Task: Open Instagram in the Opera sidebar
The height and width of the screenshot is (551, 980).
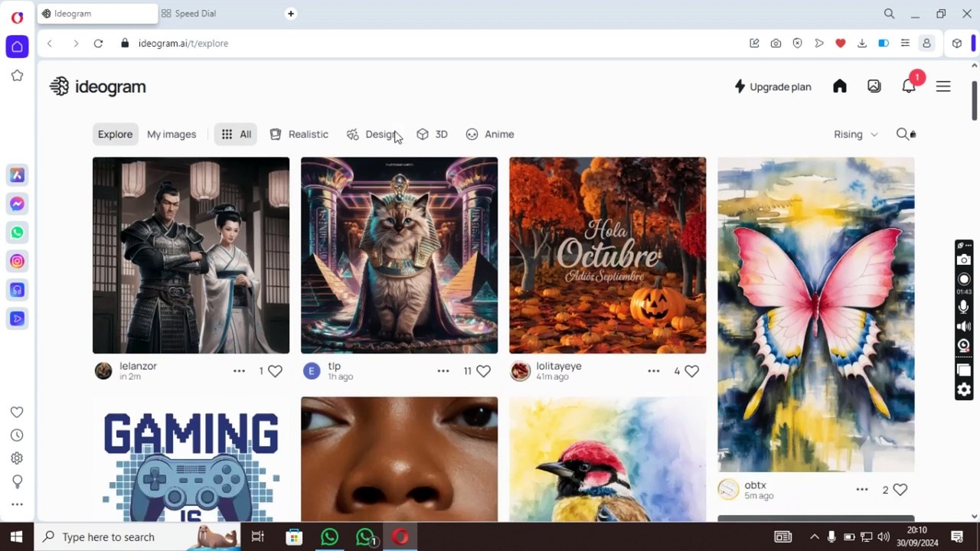Action: 17,262
